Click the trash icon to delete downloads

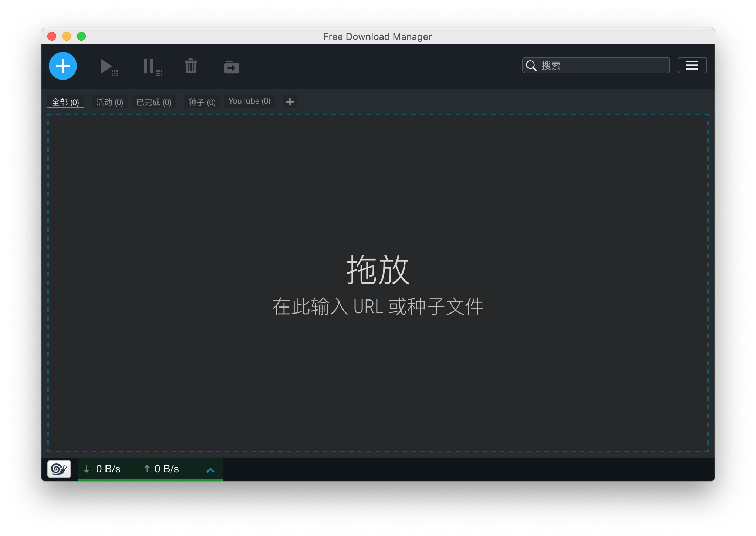191,67
